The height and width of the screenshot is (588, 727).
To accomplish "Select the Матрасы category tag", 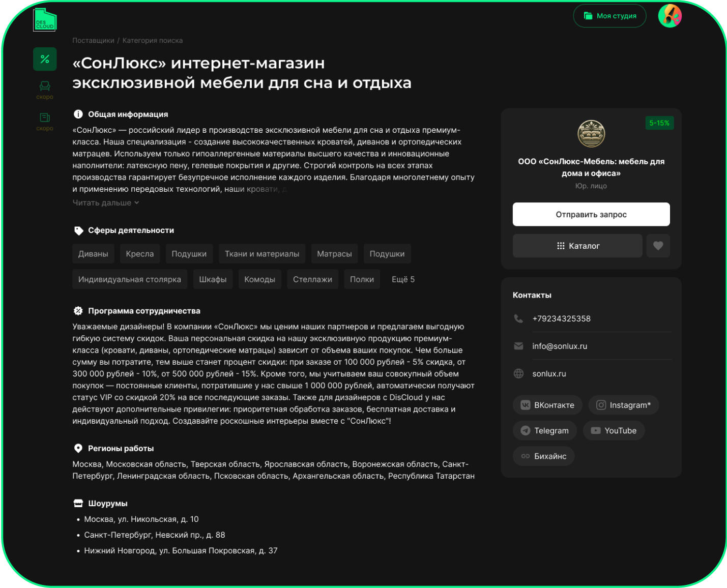I will (x=334, y=254).
